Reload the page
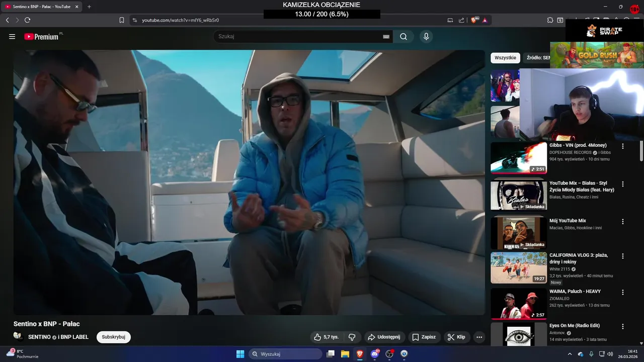Viewport: 644px width, 362px height. coord(27,20)
